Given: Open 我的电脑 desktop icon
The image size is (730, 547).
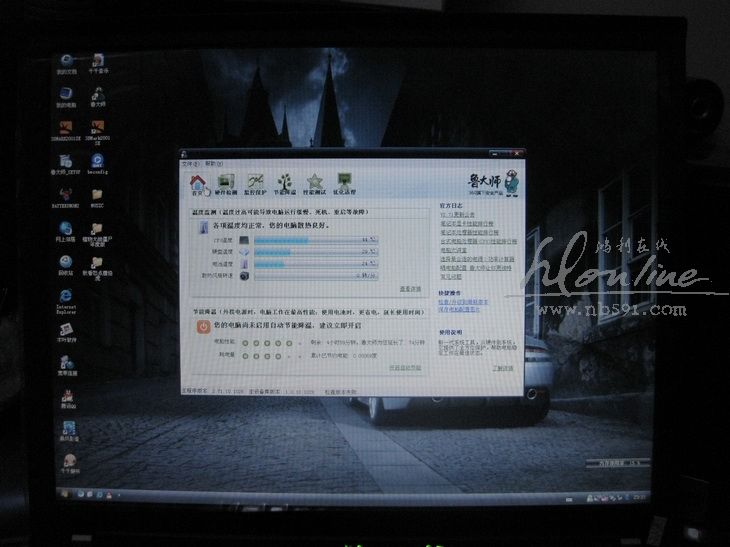Looking at the screenshot, I should click(66, 98).
